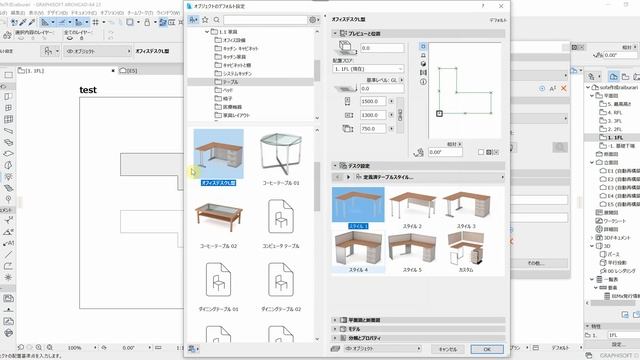Expand the 分類とプロパティ section
This screenshot has height=360, width=640.
[335, 338]
